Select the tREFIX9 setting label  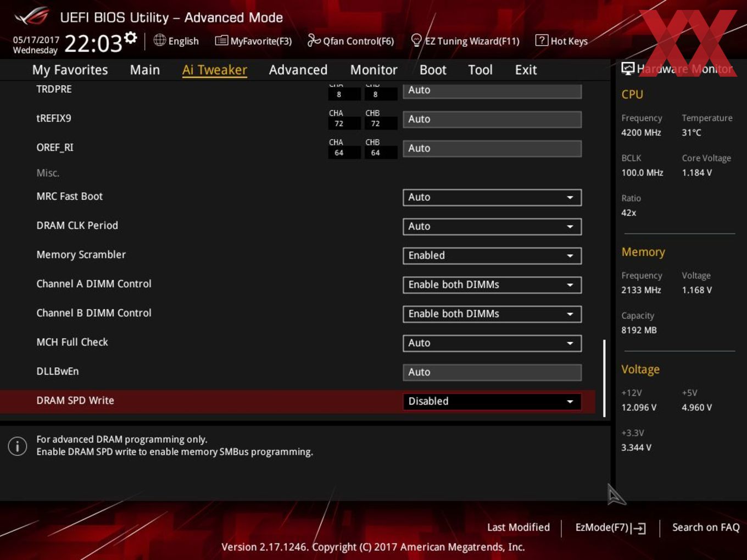[x=54, y=118]
